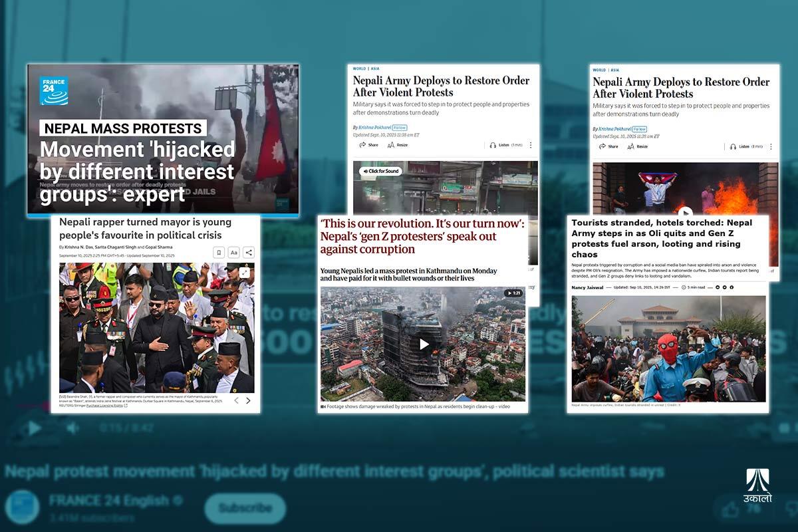Select the ASIA section label in right WSJ article
The image size is (798, 532).
point(615,70)
